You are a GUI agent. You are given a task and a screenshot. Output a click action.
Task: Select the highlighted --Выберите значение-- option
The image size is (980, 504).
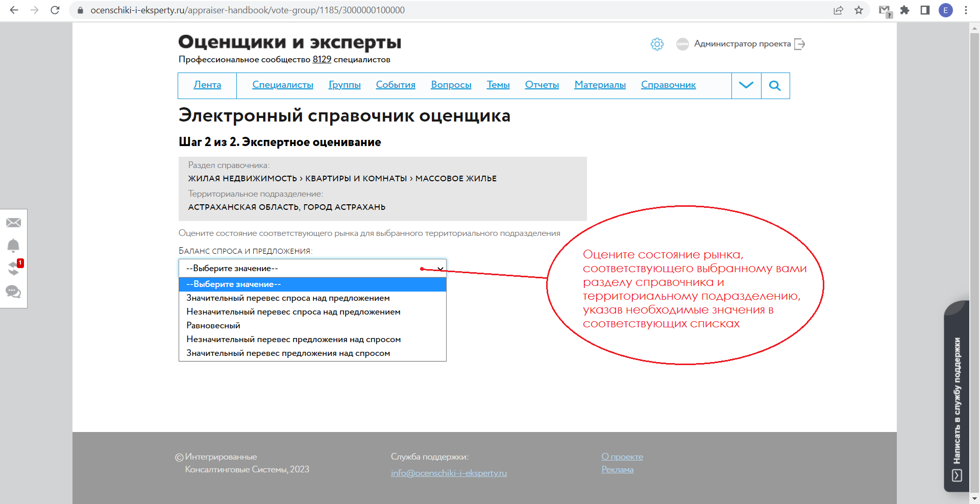click(312, 284)
